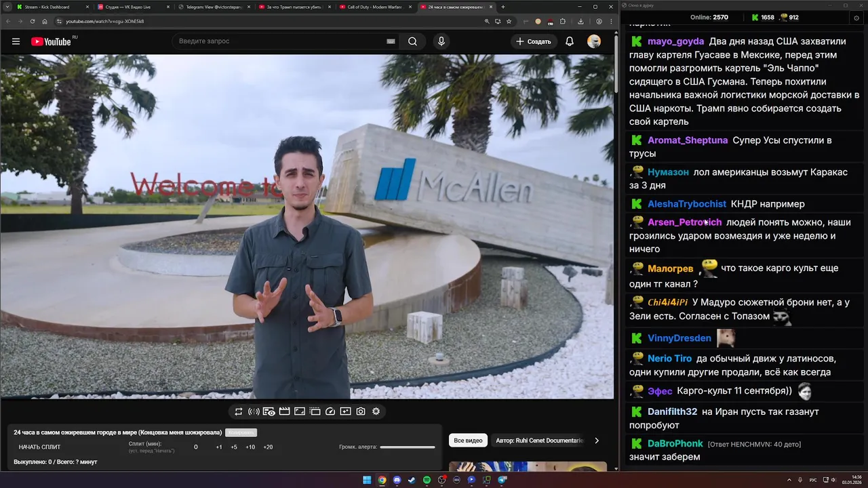The height and width of the screenshot is (488, 868).
Task: Take a screenshot with the camera icon
Action: click(x=361, y=411)
